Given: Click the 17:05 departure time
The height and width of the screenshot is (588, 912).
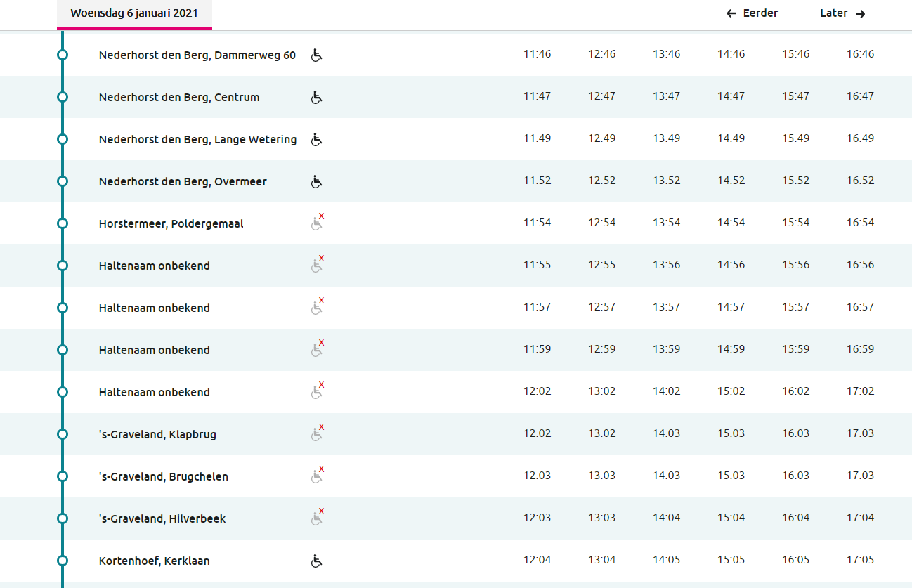Looking at the screenshot, I should (861, 559).
